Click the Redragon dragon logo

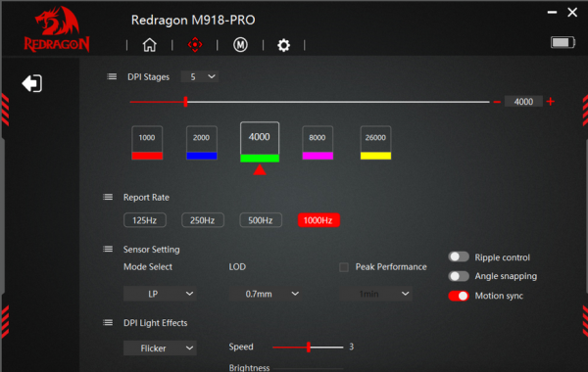pos(57,28)
